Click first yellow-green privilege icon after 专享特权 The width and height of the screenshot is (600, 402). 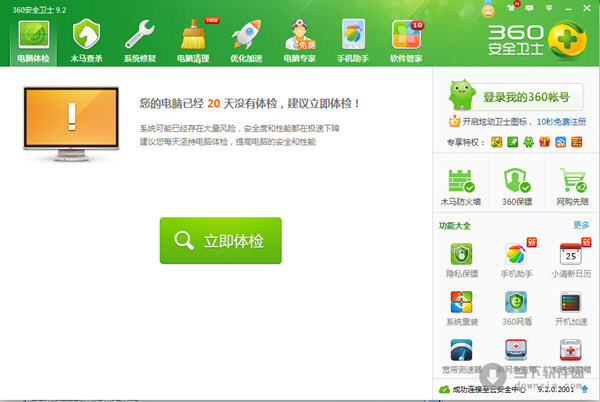(x=496, y=142)
